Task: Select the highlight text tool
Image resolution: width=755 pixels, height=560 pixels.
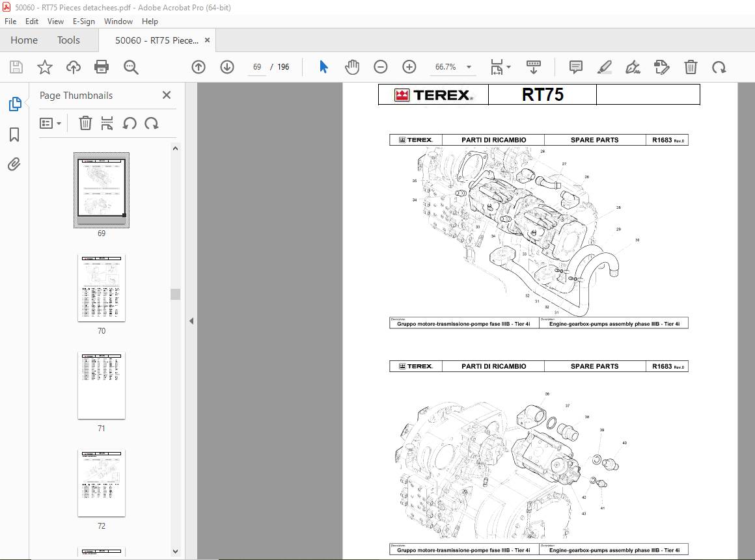Action: pyautogui.click(x=604, y=67)
